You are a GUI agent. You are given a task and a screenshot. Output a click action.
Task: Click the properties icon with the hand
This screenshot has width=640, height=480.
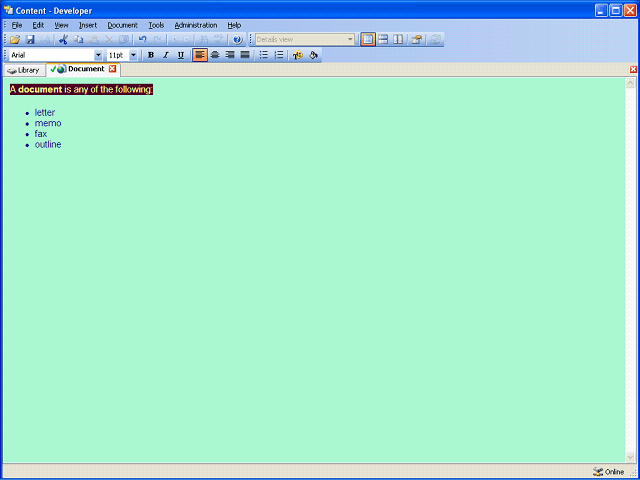tap(416, 40)
